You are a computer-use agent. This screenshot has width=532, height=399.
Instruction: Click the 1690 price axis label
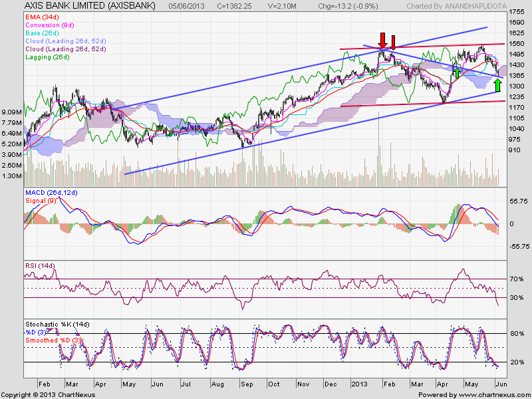tap(517, 23)
